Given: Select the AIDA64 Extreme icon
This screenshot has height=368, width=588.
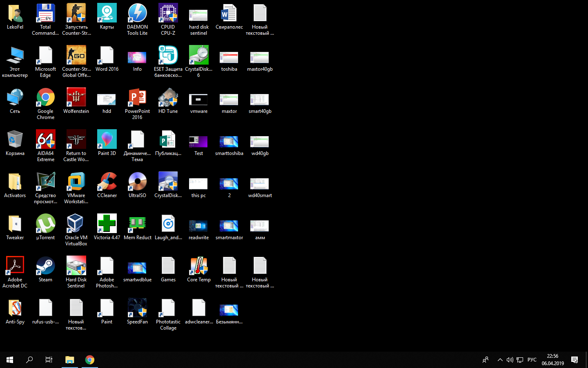Looking at the screenshot, I should tap(45, 139).
